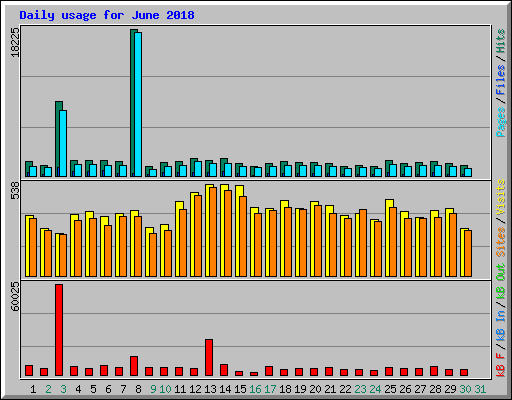The height and width of the screenshot is (400, 512).
Task: Click the red kB bar for day 8
Action: (x=134, y=366)
